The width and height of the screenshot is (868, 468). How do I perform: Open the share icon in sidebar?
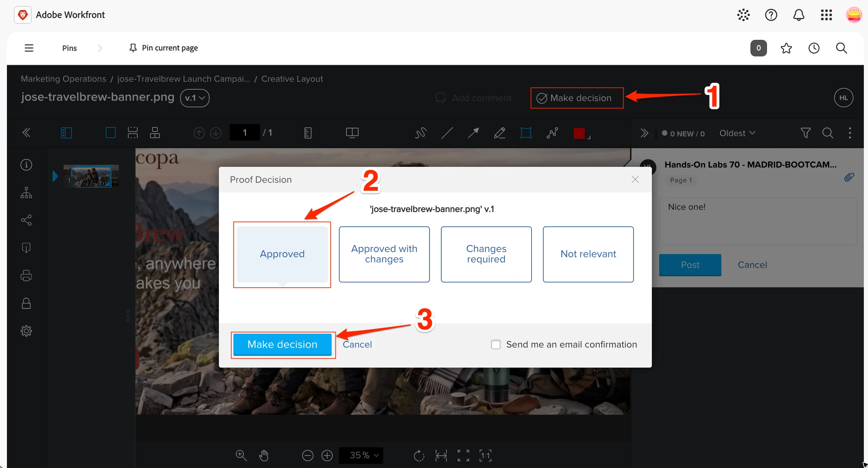click(26, 220)
